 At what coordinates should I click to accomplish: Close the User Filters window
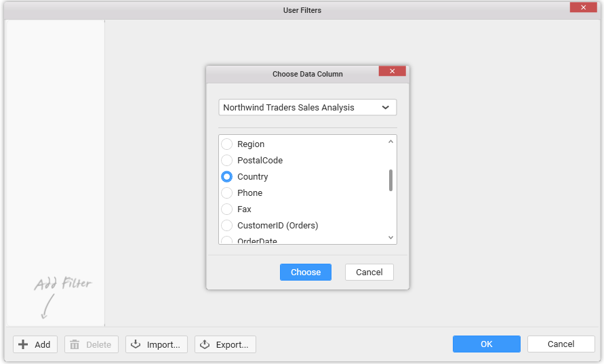tap(583, 7)
